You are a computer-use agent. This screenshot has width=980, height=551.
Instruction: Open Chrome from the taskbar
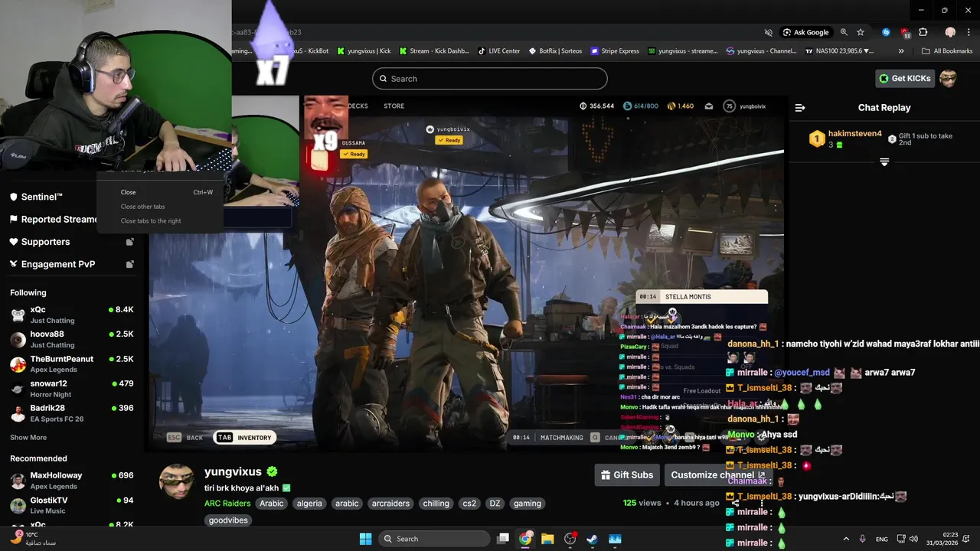525,539
